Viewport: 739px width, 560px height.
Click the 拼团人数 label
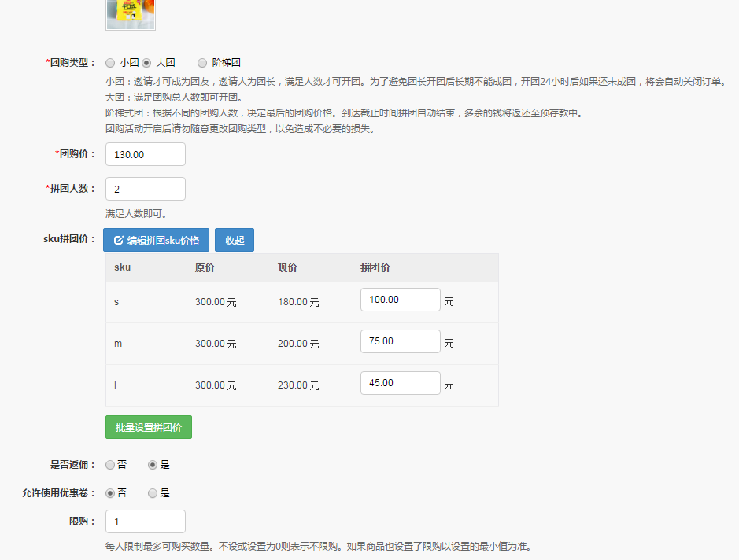point(70,189)
